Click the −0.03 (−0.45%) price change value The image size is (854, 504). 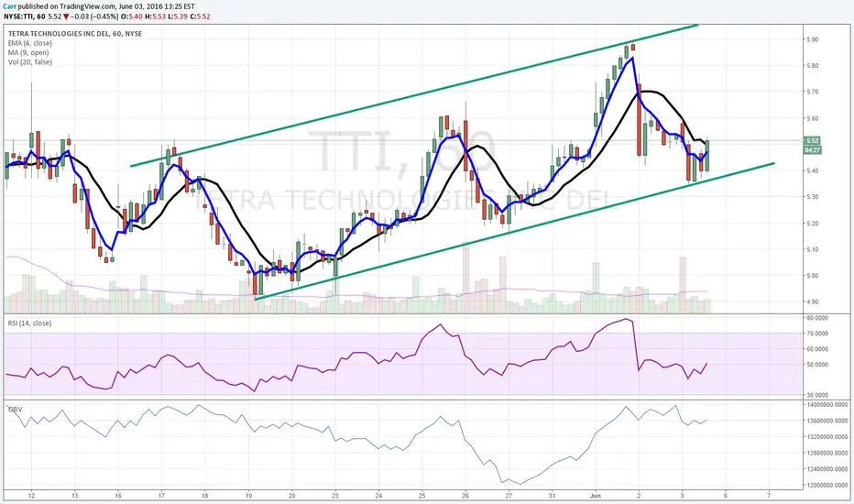coord(94,16)
